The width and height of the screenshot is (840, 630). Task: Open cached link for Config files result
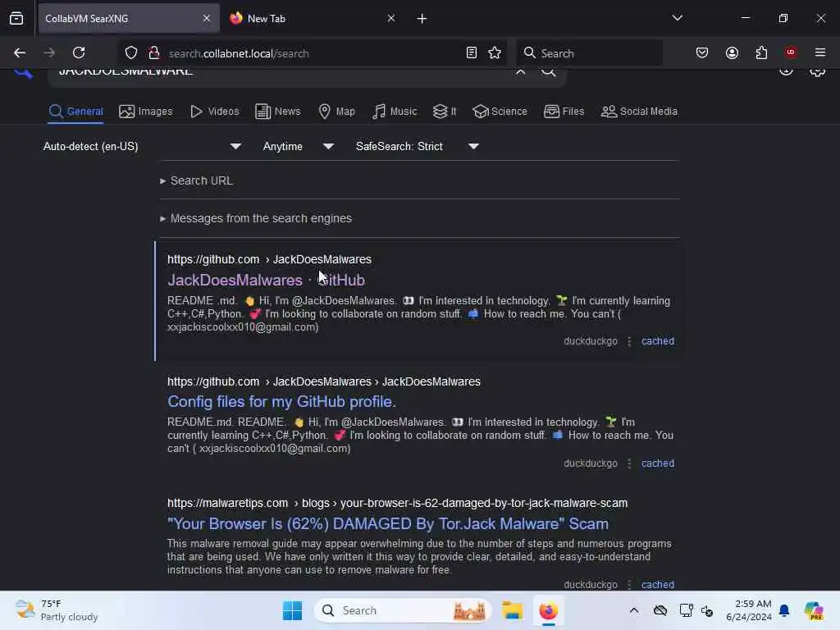point(658,463)
